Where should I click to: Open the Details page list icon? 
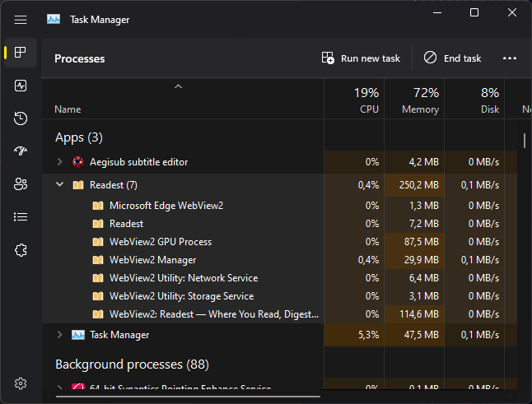click(21, 217)
